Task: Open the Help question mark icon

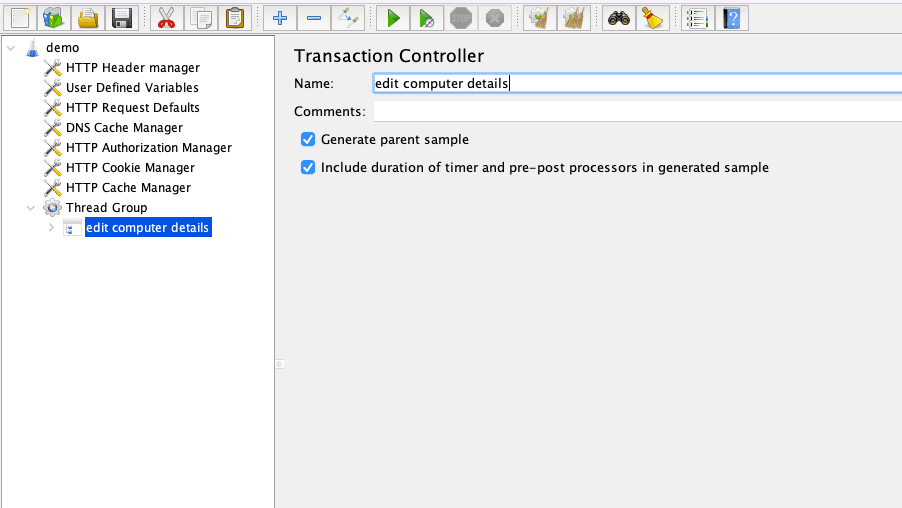Action: tap(732, 18)
